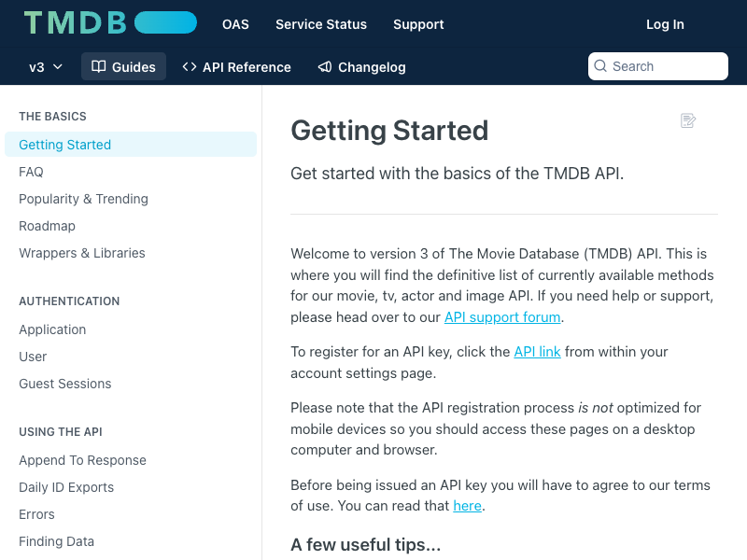Click the AUTHENTICATION section header
The height and width of the screenshot is (560, 747).
tap(69, 301)
